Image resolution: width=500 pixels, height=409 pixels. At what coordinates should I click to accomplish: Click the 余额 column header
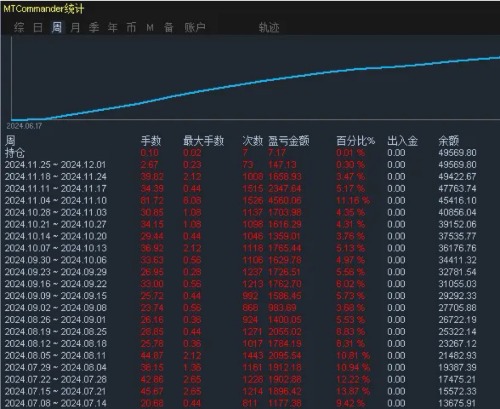pos(449,141)
